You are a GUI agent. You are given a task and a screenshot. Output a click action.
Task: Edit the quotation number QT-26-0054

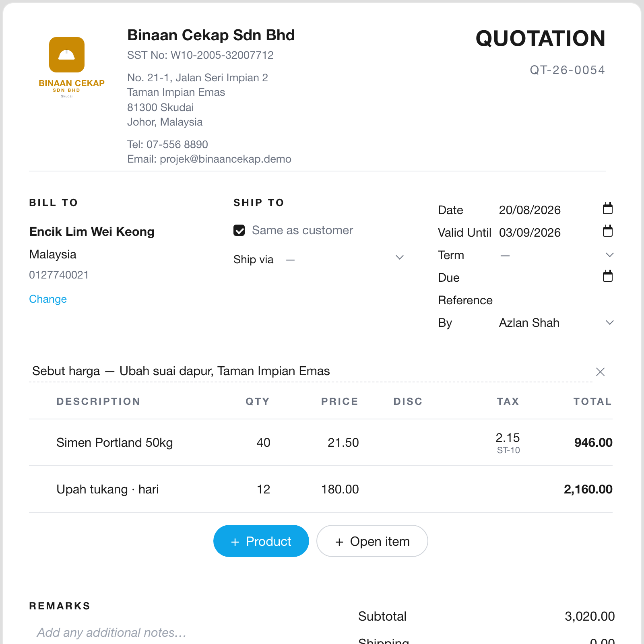[x=567, y=70]
